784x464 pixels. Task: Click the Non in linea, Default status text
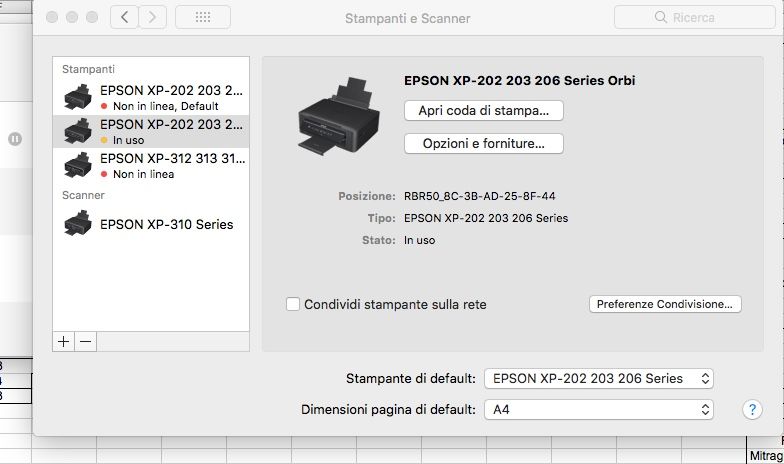pyautogui.click(x=166, y=106)
